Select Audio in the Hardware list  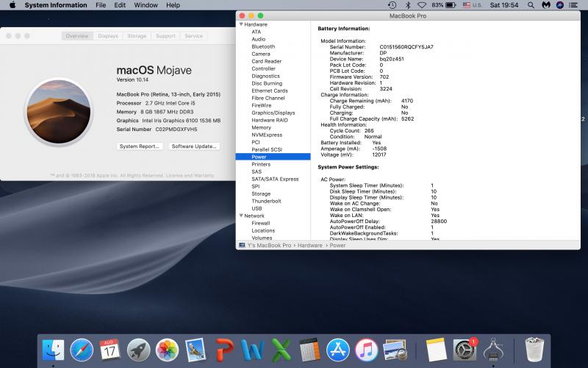(259, 39)
